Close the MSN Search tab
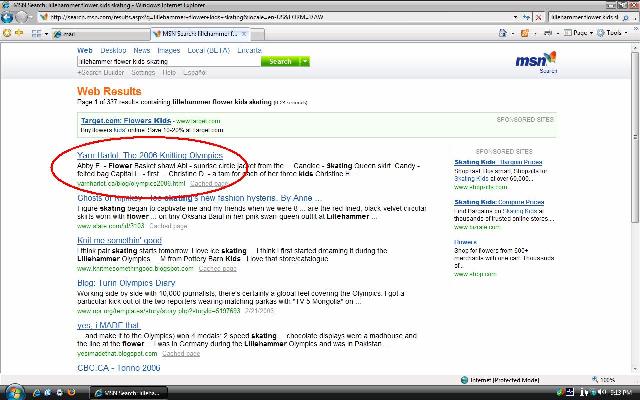The height and width of the screenshot is (400, 640). point(244,34)
